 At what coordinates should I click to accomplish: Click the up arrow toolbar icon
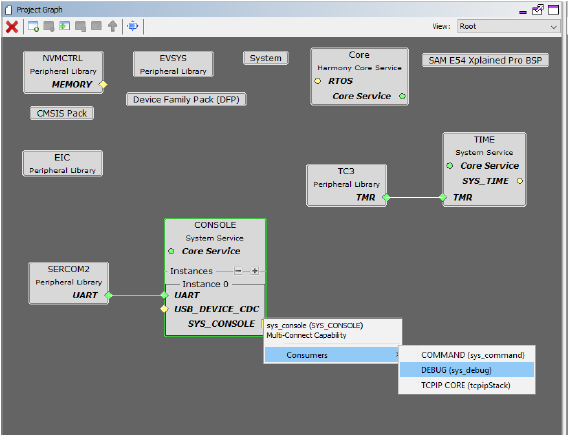[x=113, y=26]
